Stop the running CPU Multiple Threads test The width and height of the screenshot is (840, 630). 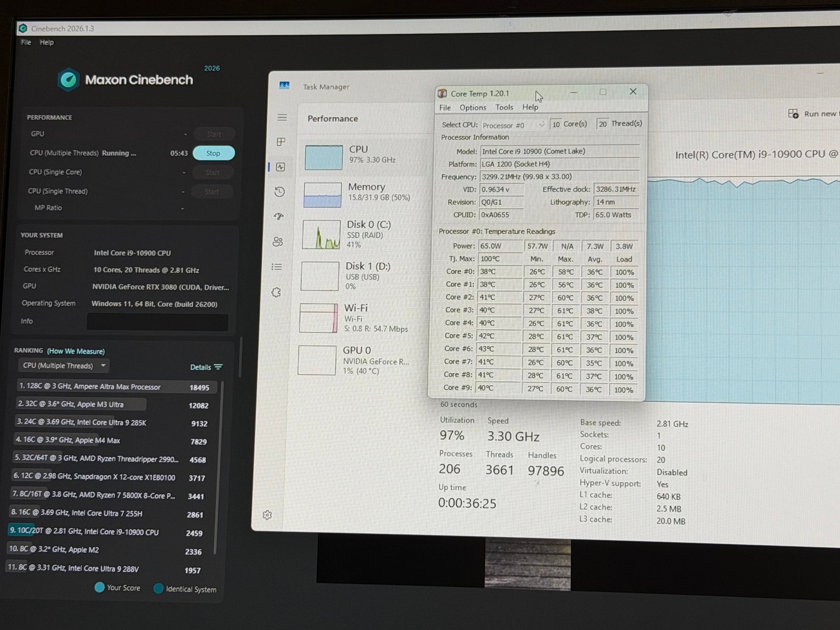pos(214,153)
